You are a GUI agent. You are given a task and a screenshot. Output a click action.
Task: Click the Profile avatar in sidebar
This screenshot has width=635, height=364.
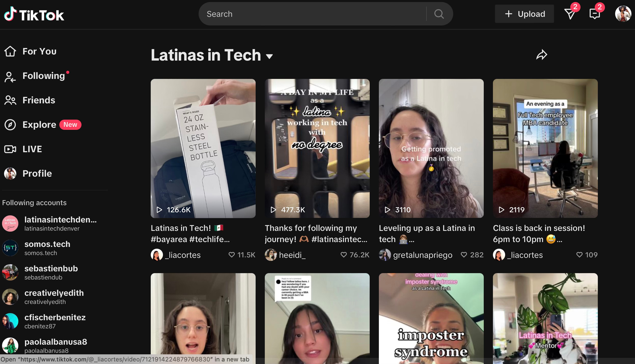click(x=10, y=173)
